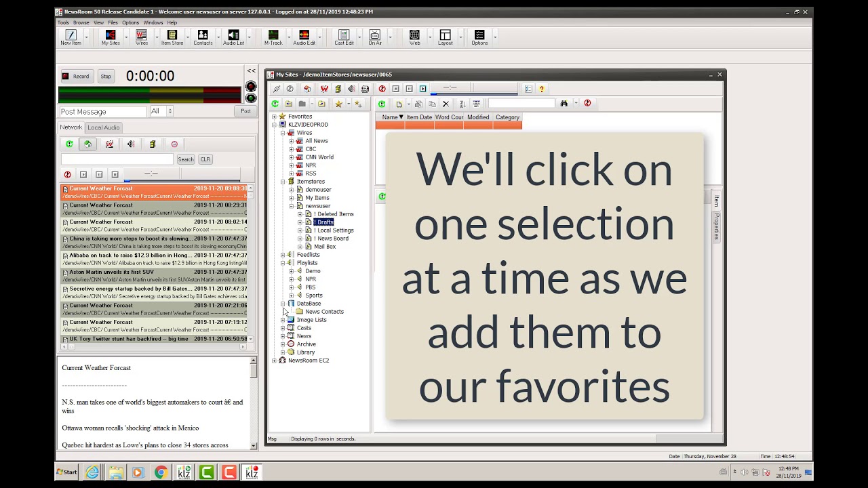Click the My Sites player progress bar
The image size is (868, 488).
coord(474,94)
